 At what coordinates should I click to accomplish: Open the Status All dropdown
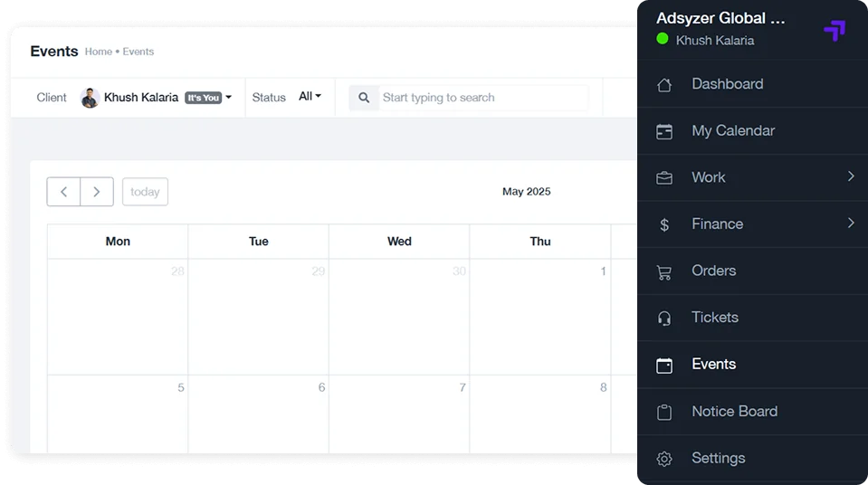[x=310, y=97]
